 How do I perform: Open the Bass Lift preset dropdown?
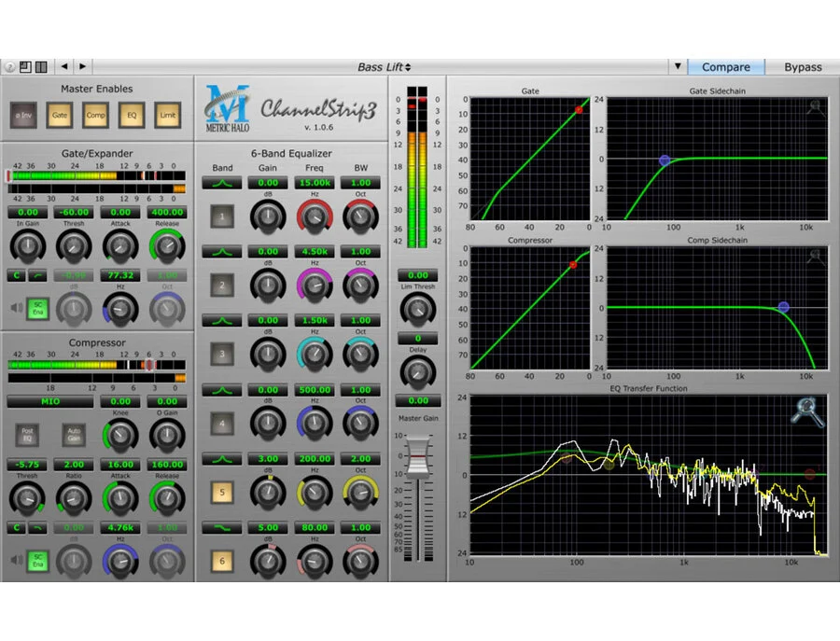tap(384, 67)
